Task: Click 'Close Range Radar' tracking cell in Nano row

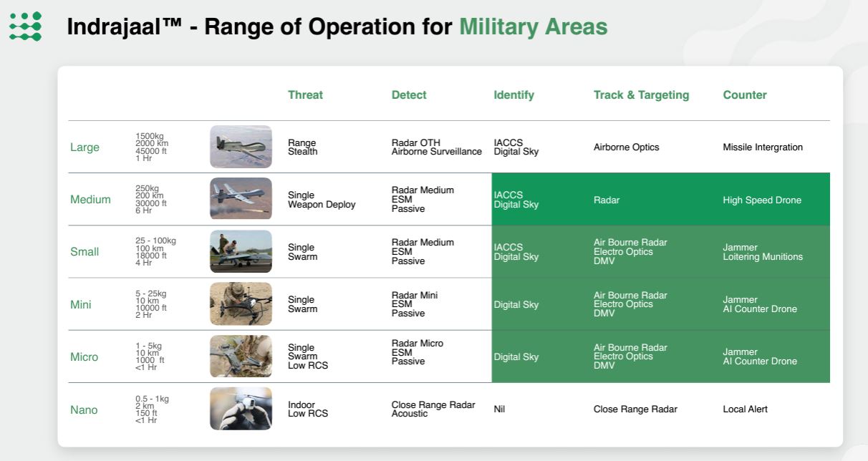Action: (x=635, y=409)
